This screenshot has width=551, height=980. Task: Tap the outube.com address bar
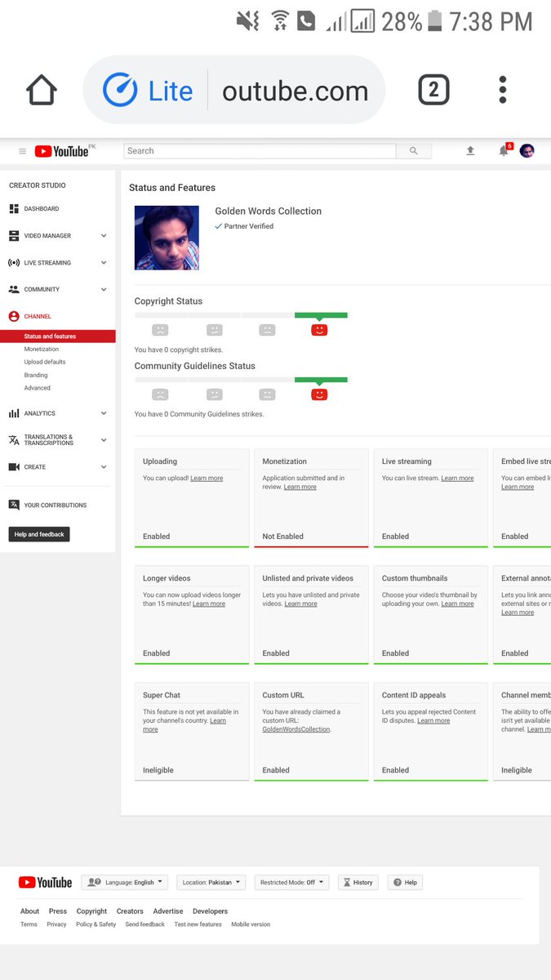[295, 91]
